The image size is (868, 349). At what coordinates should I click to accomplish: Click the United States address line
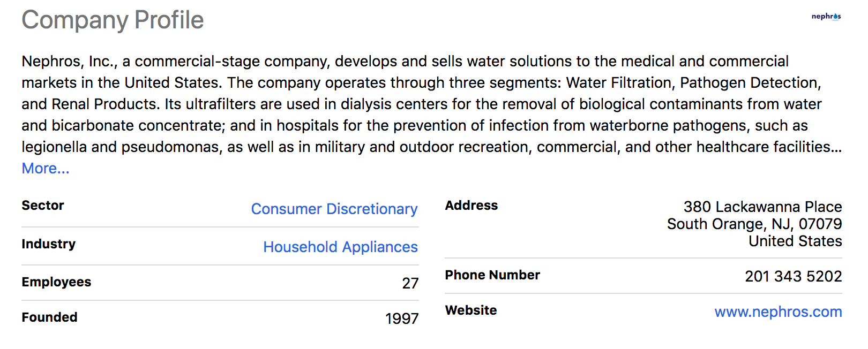pyautogui.click(x=795, y=241)
